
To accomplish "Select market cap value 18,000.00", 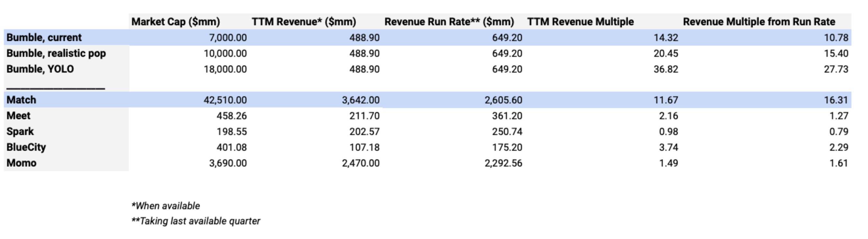I will 225,69.
